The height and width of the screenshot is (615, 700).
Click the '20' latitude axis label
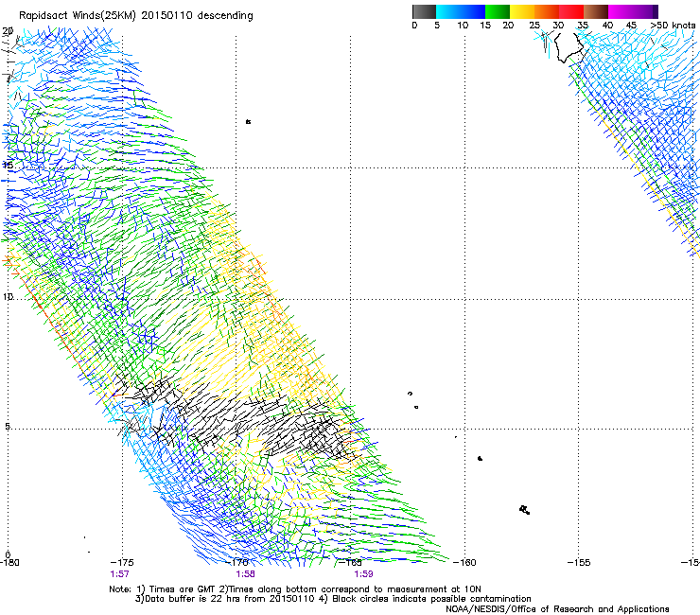click(x=8, y=31)
